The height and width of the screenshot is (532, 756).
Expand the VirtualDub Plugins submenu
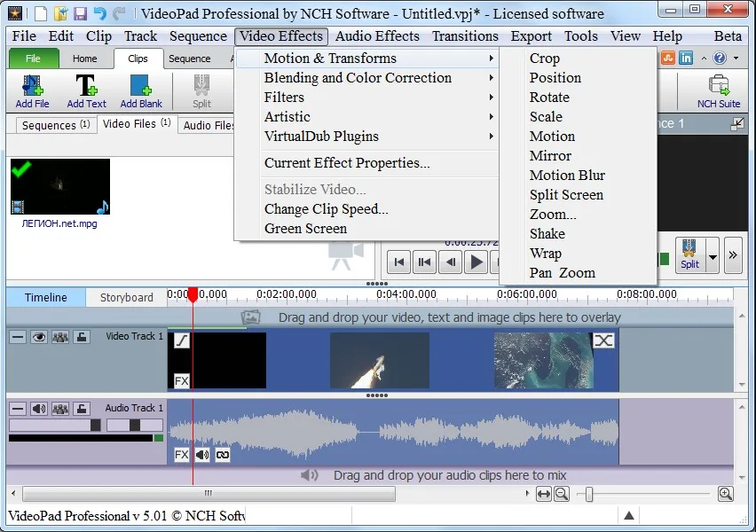tap(366, 137)
